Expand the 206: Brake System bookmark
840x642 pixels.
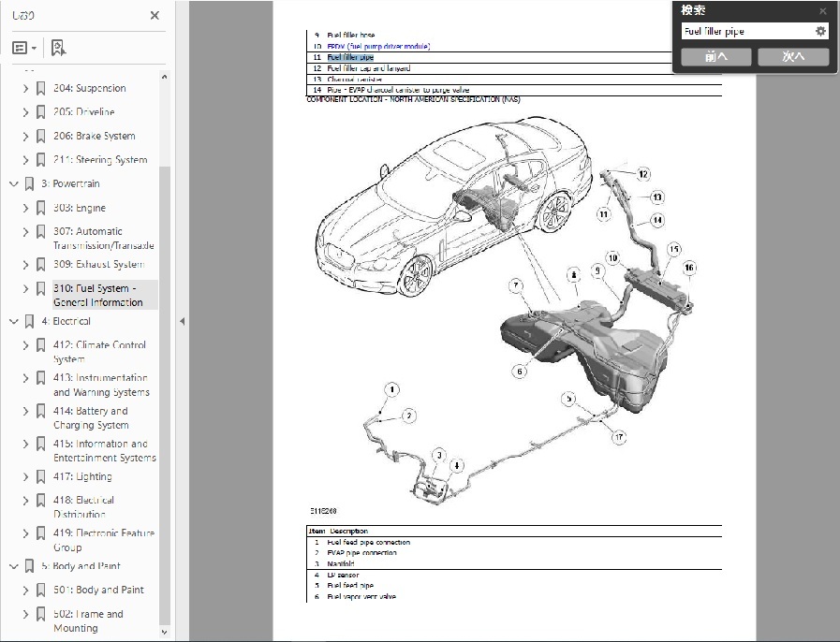25,136
